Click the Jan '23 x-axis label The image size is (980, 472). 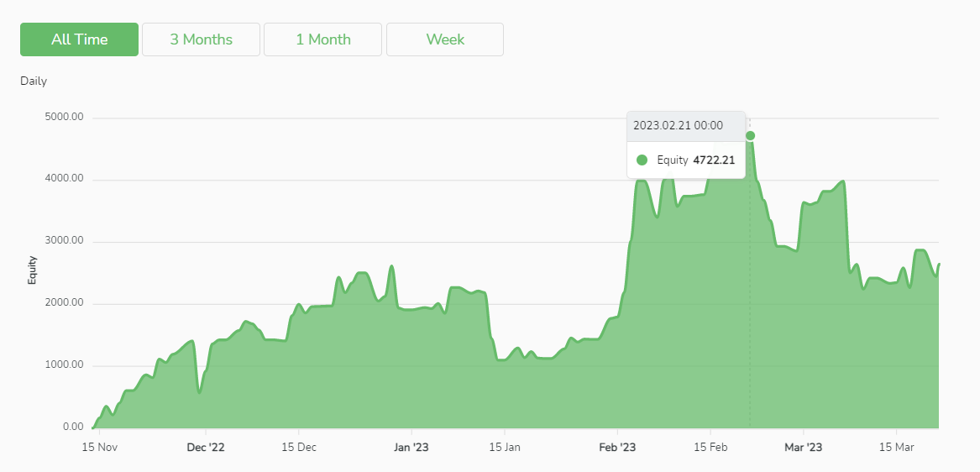(411, 448)
